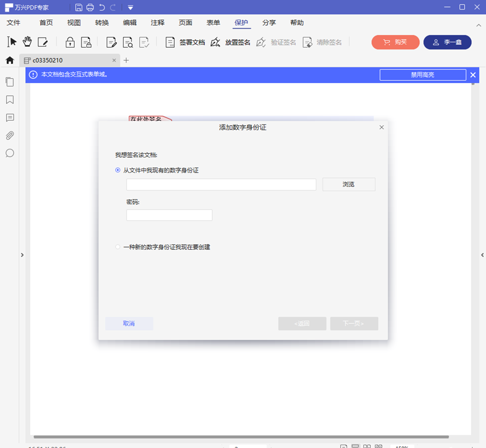Select the text cursor selection tool
Screen dimensions: 486x448
pos(11,42)
